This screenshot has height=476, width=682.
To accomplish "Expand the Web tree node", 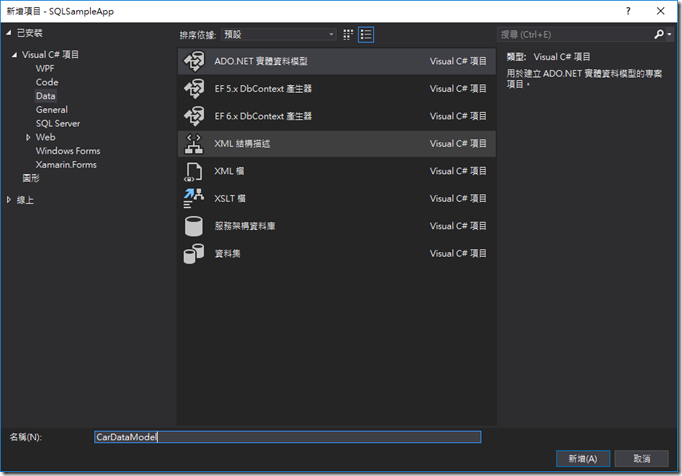I will (x=28, y=137).
